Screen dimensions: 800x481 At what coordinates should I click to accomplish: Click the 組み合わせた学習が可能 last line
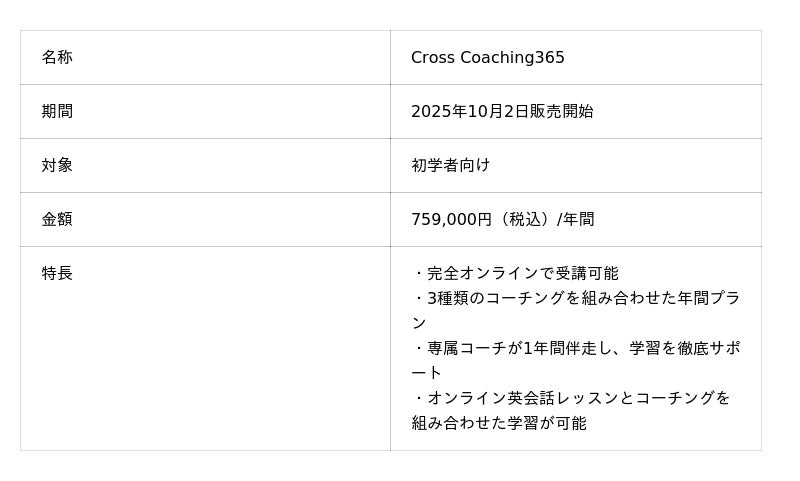click(499, 423)
